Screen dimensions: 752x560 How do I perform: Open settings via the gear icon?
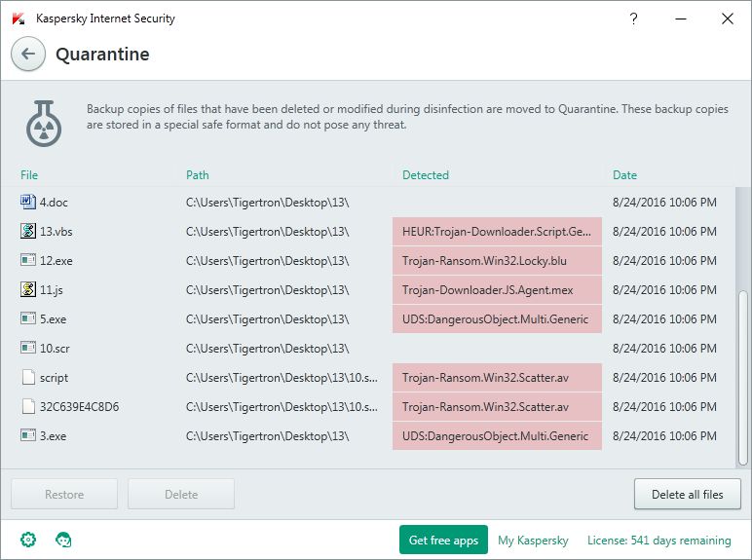[28, 540]
